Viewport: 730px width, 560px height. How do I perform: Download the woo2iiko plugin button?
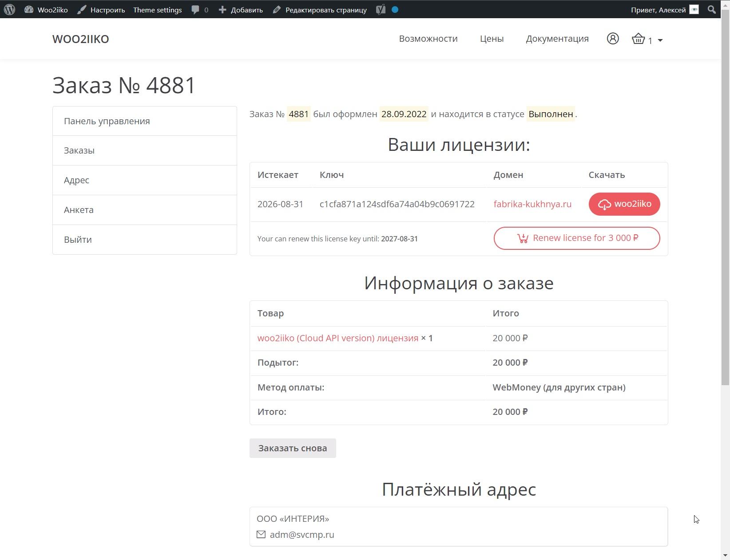pyautogui.click(x=624, y=204)
